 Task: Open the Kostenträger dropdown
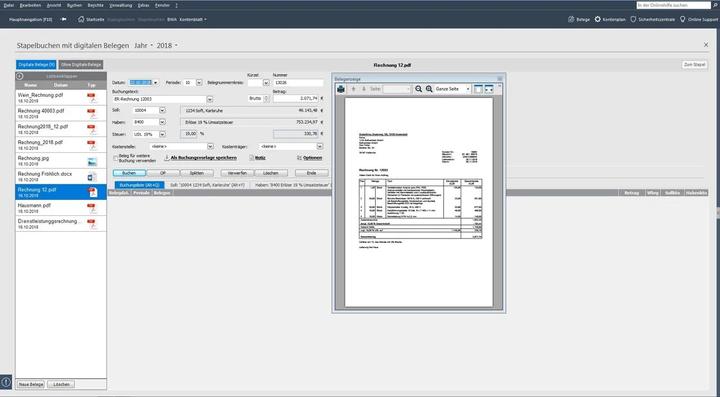[x=320, y=146]
